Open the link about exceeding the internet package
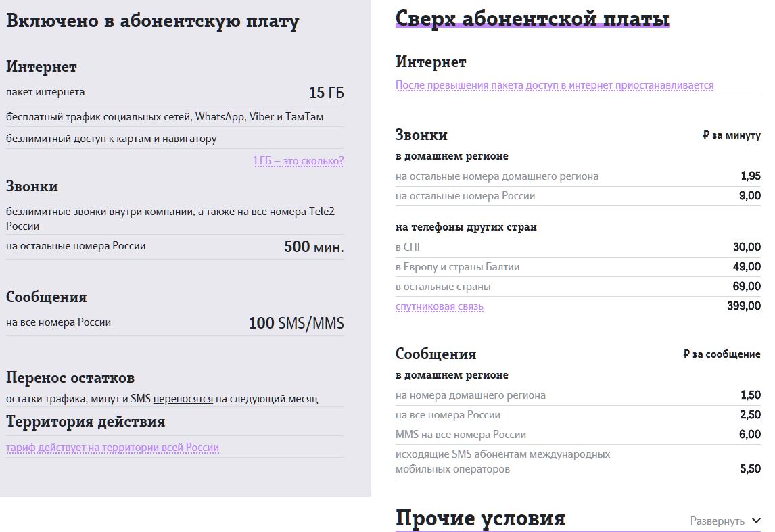This screenshot has width=775, height=532. point(555,85)
